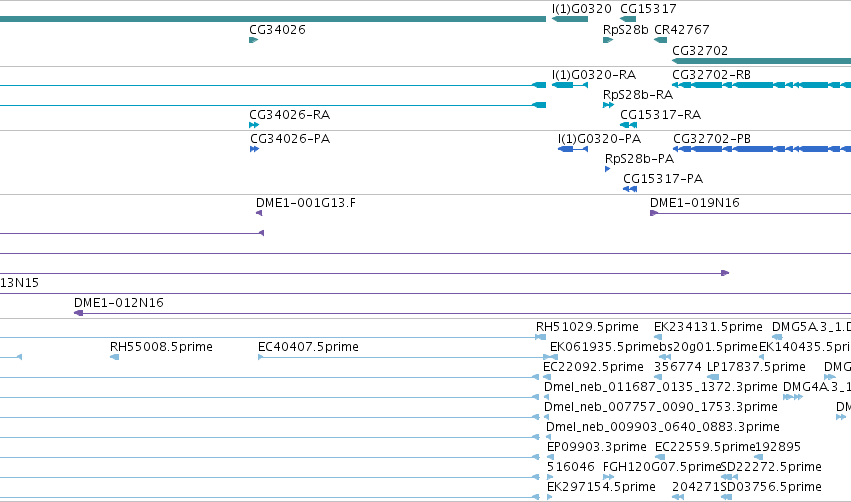This screenshot has height=502, width=851.
Task: Click the CG32702 gene label
Action: (x=700, y=51)
